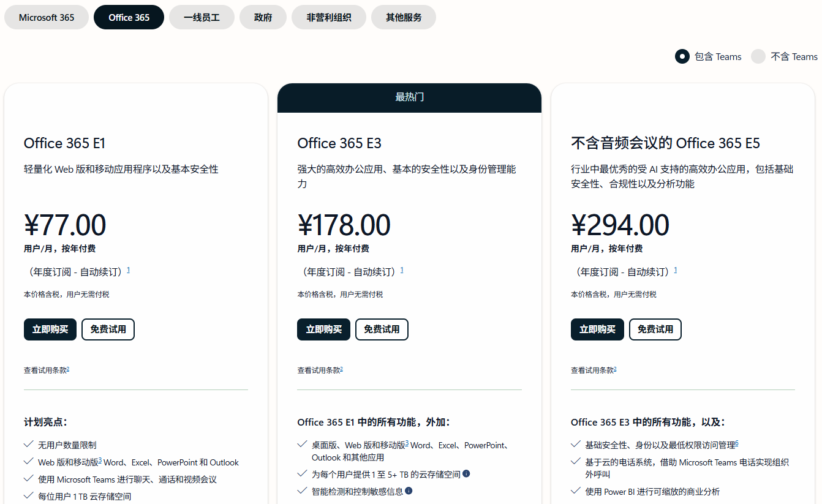This screenshot has width=822, height=504.
Task: Buy the Office 365 E5 plan now
Action: (597, 329)
